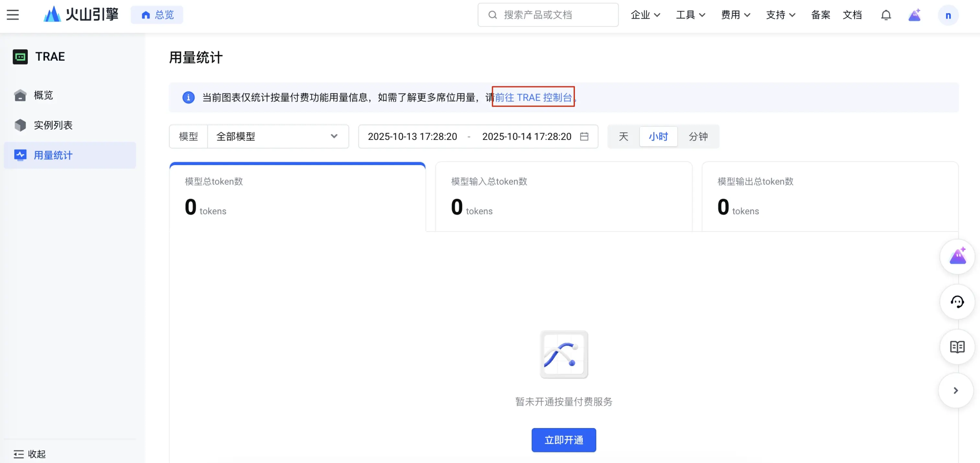Open the user avatar menu
Image resolution: width=980 pixels, height=463 pixels.
948,15
